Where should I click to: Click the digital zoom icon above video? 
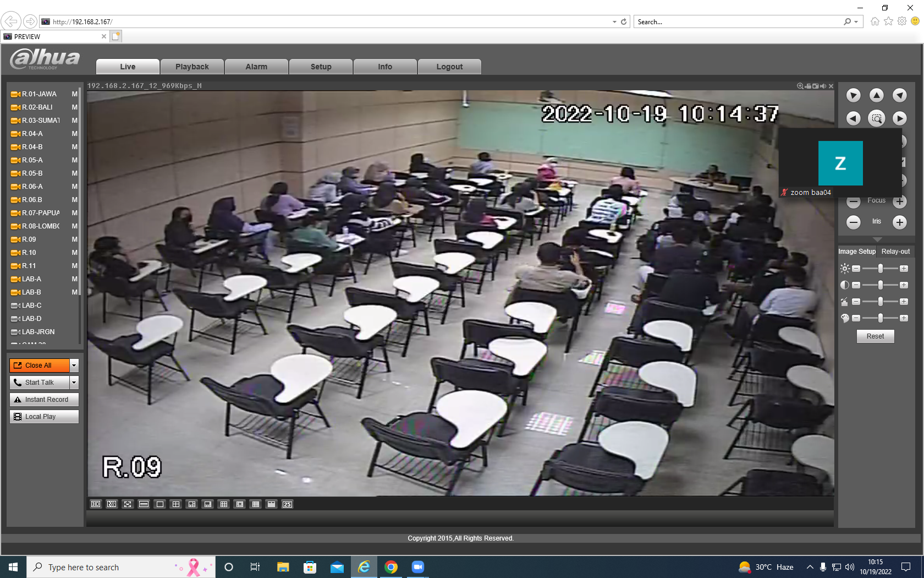(800, 86)
